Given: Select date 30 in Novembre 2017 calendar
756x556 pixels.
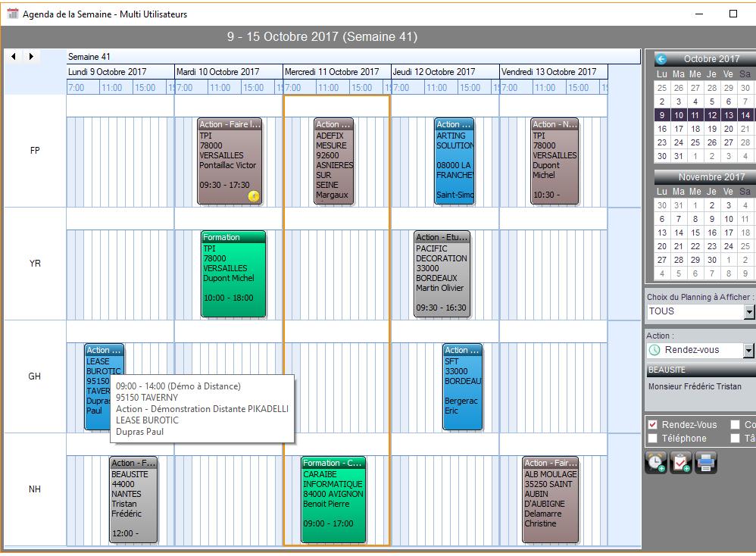Looking at the screenshot, I should 711,259.
